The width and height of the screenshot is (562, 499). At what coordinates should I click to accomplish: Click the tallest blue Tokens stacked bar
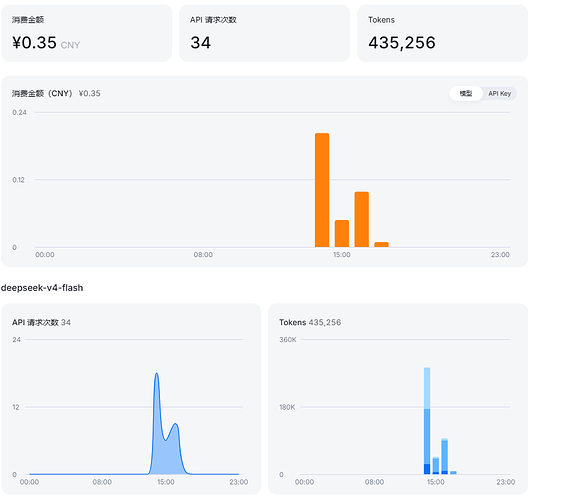[427, 421]
